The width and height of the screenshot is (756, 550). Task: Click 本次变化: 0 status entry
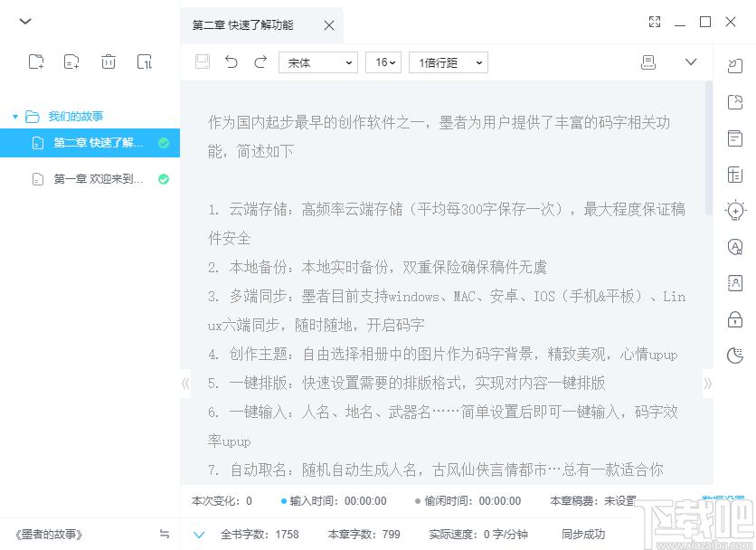coord(222,501)
